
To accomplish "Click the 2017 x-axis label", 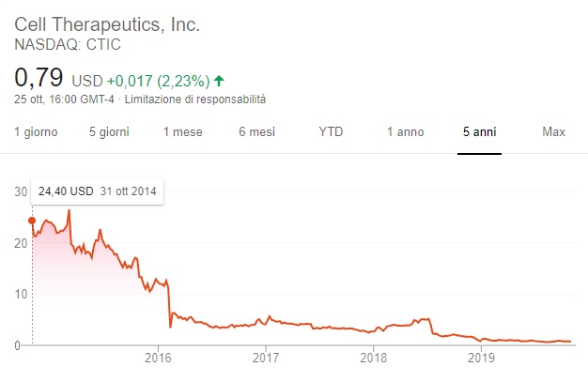I will (x=267, y=358).
